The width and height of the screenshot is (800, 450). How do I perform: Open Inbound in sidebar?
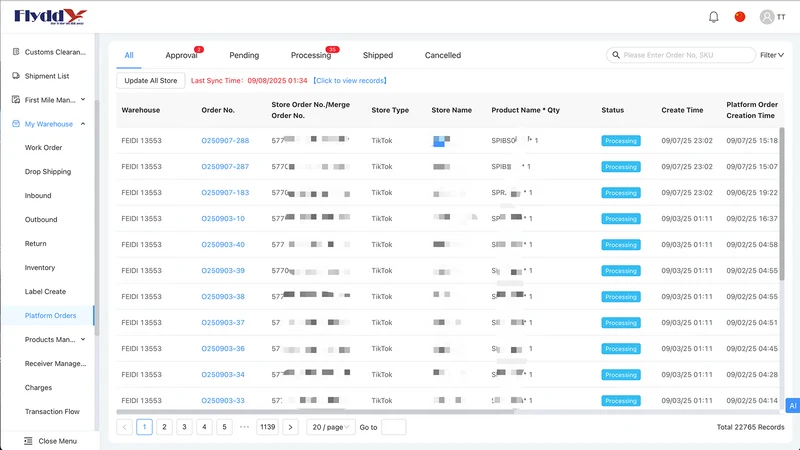coord(38,195)
